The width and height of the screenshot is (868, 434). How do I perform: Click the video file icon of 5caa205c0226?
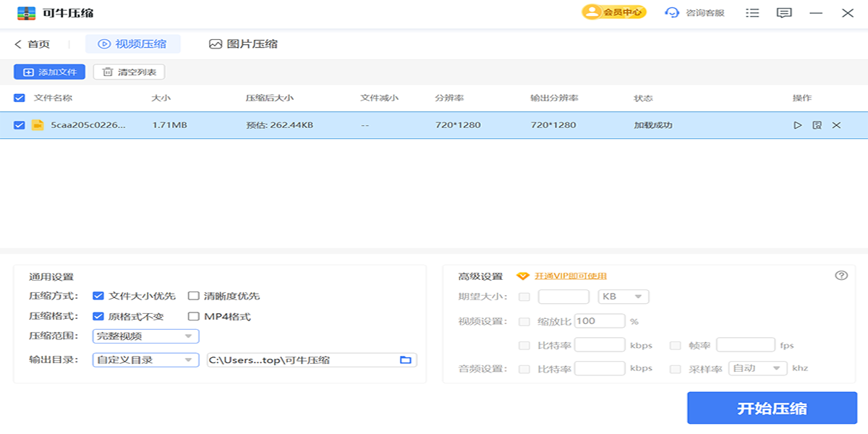38,125
